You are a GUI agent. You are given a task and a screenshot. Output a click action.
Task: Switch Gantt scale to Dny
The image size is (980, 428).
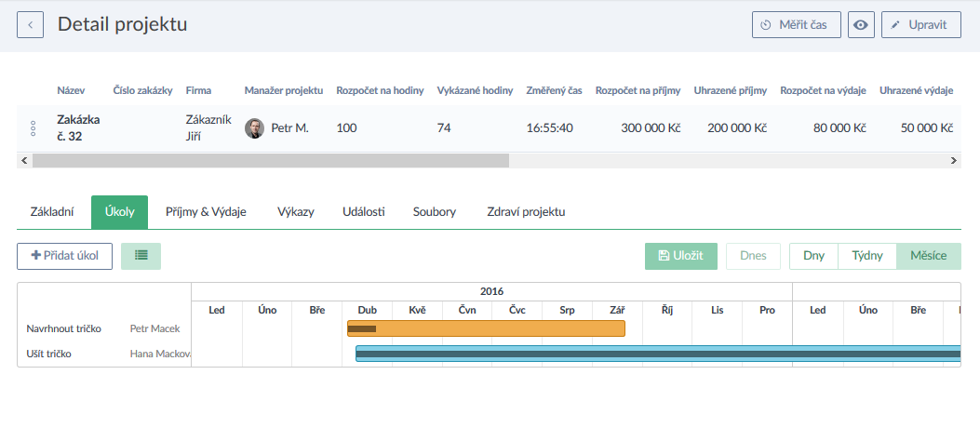813,256
